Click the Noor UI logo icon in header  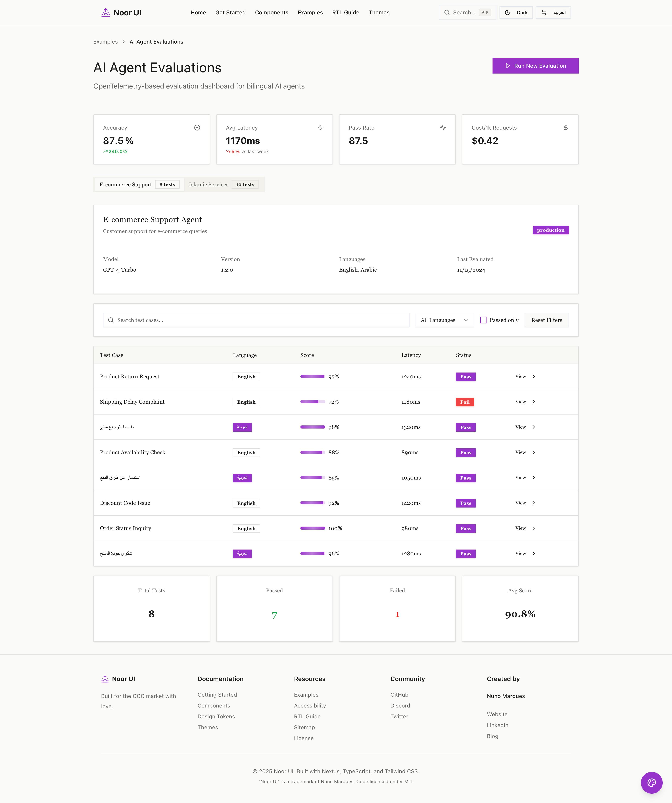(x=106, y=13)
